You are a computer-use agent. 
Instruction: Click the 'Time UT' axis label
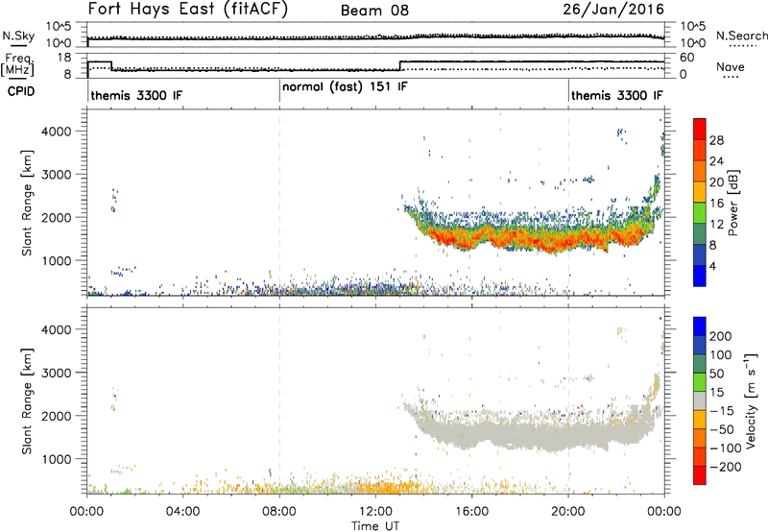(x=375, y=526)
